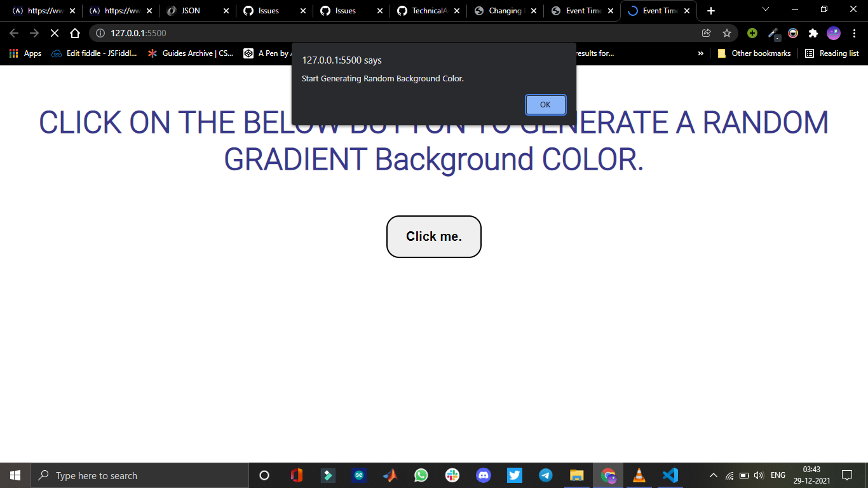Click the taskbar search box

(x=140, y=475)
